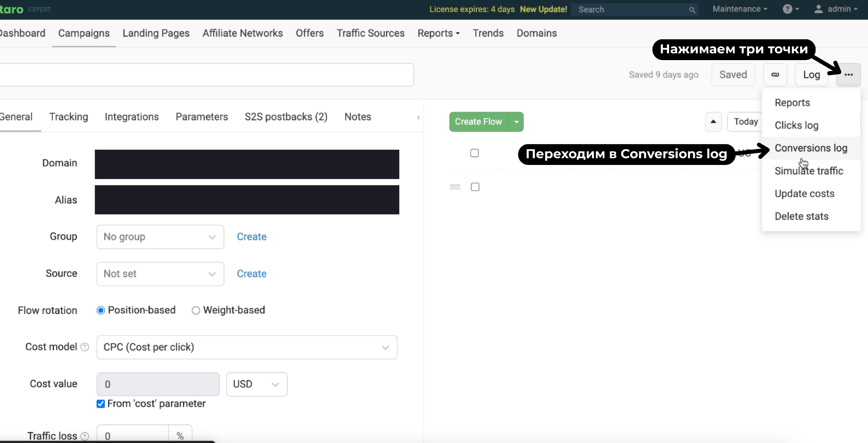Collapse the left settings panel arrow

tap(418, 118)
